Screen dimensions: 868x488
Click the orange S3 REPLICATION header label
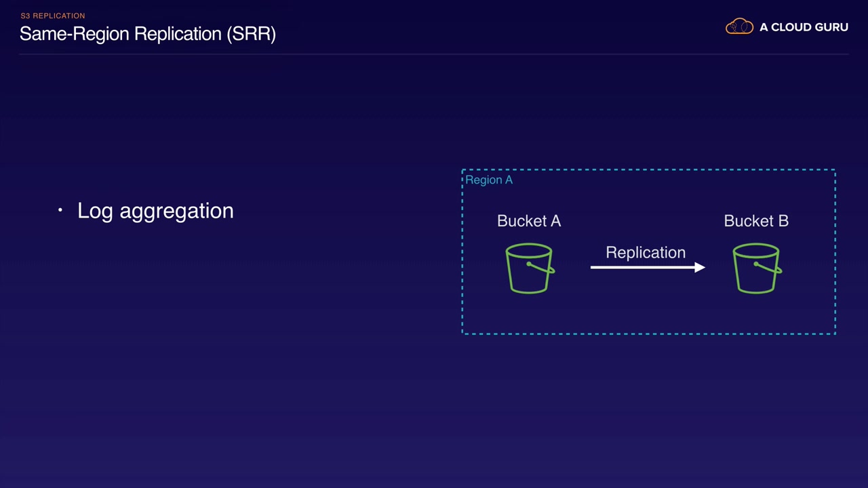(53, 16)
